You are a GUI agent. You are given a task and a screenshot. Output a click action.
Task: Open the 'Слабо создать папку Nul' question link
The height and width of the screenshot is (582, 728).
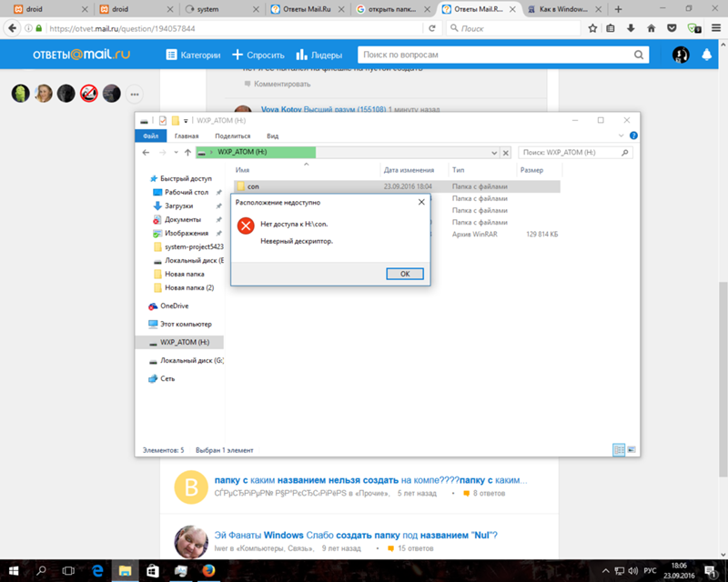coord(356,535)
